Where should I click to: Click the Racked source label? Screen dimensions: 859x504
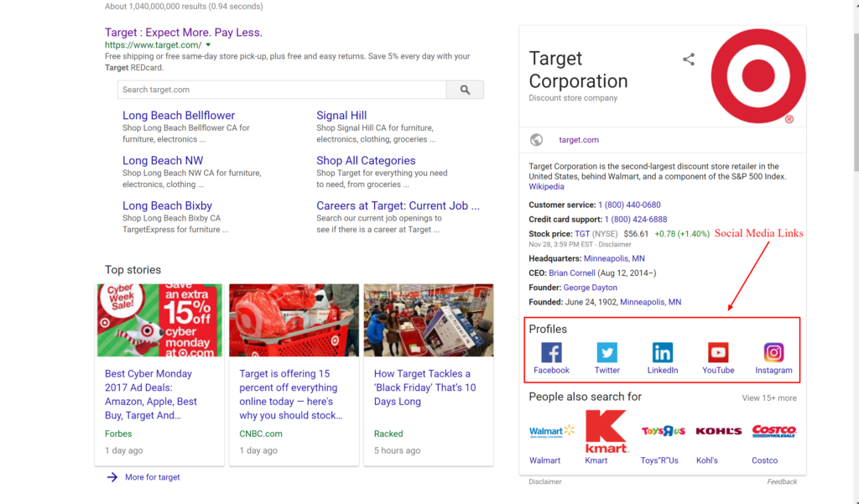click(388, 434)
